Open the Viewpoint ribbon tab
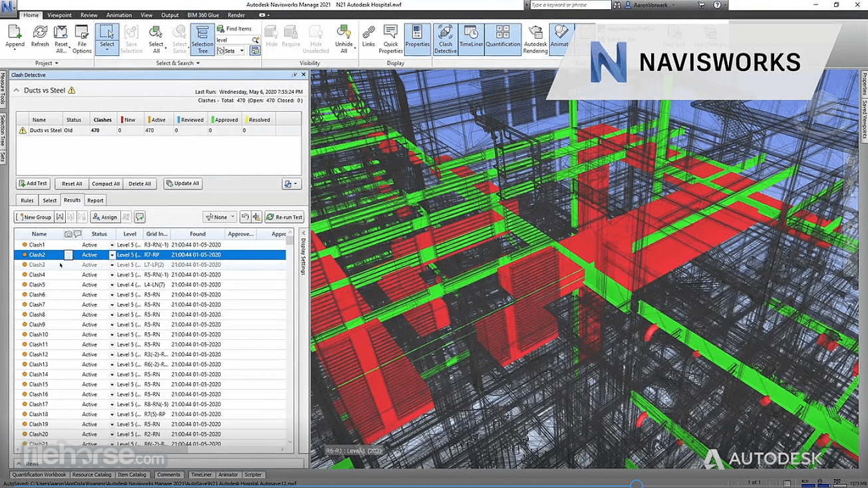 point(59,15)
